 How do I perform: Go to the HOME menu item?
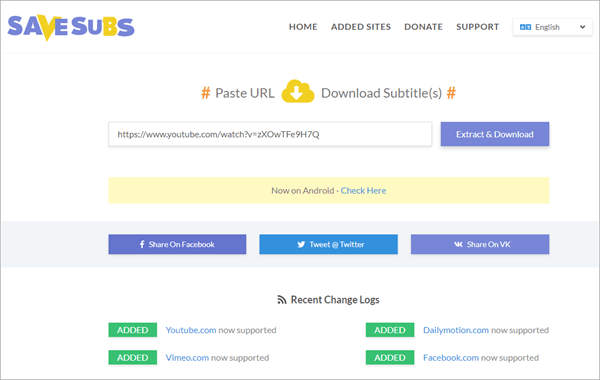303,27
